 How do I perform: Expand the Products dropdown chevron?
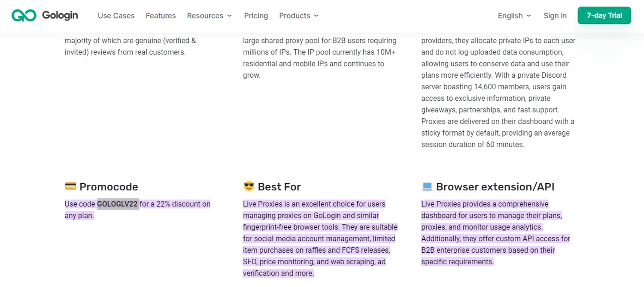316,16
